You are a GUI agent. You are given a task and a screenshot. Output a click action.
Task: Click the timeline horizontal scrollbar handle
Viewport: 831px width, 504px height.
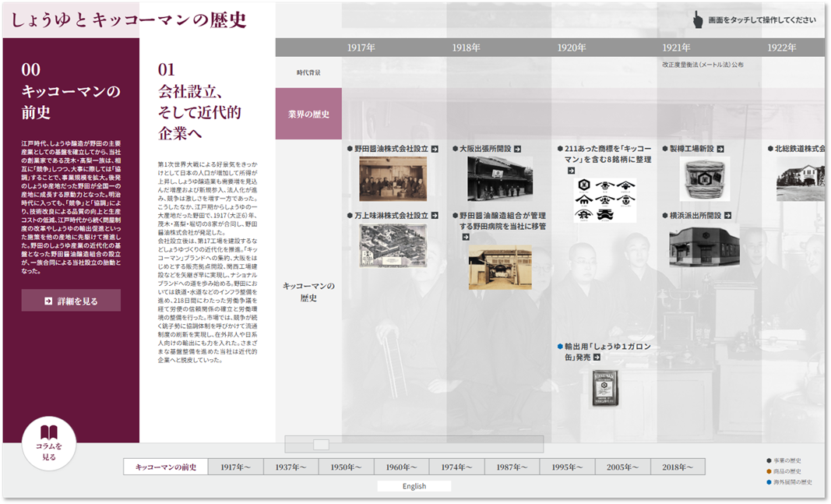pyautogui.click(x=321, y=444)
